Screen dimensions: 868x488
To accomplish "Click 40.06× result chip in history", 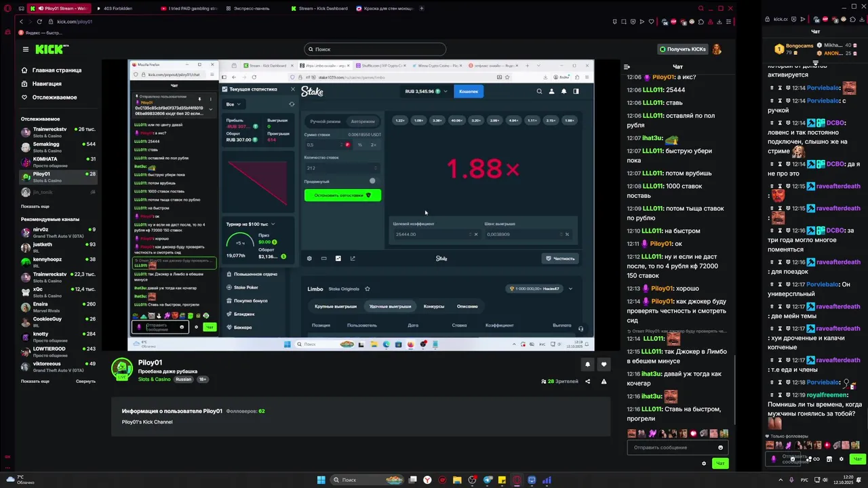I will pyautogui.click(x=456, y=121).
